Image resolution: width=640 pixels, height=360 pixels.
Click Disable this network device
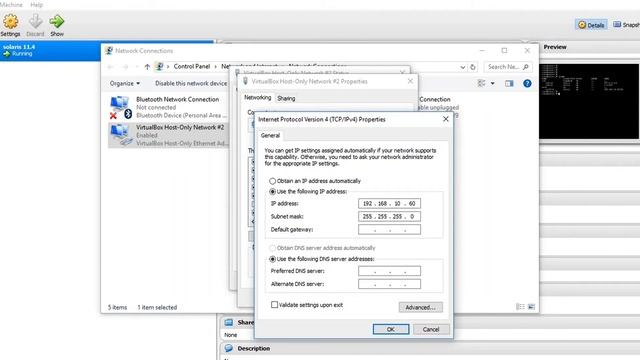(x=191, y=83)
